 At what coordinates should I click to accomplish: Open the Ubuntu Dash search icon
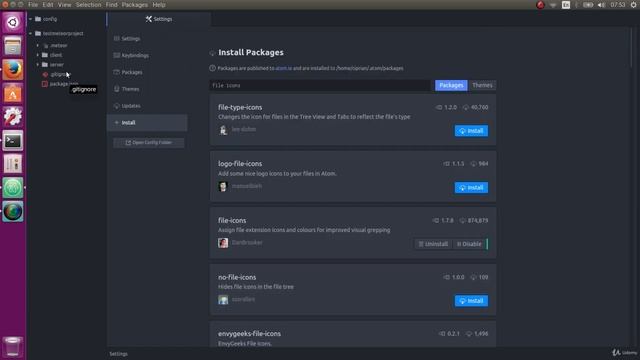pos(13,22)
